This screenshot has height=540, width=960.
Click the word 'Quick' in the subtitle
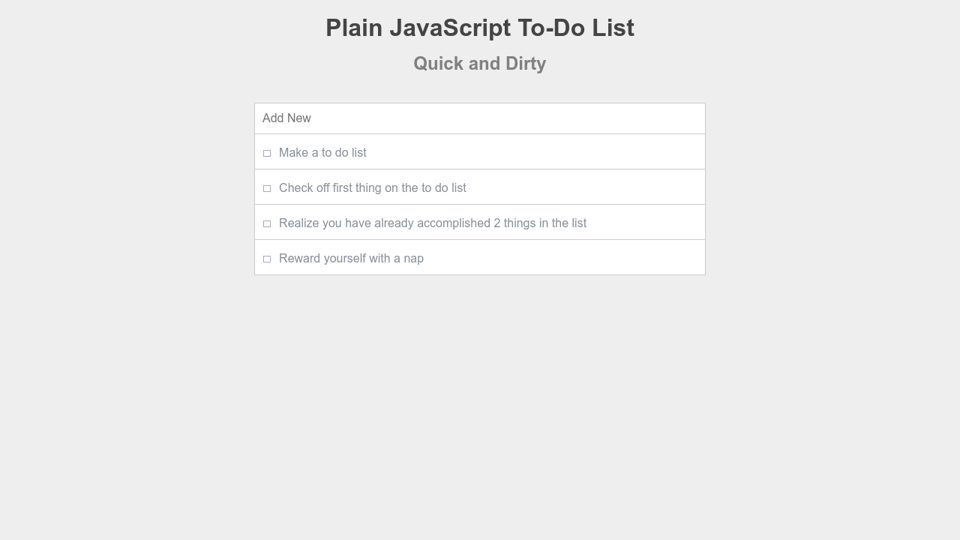pos(440,64)
